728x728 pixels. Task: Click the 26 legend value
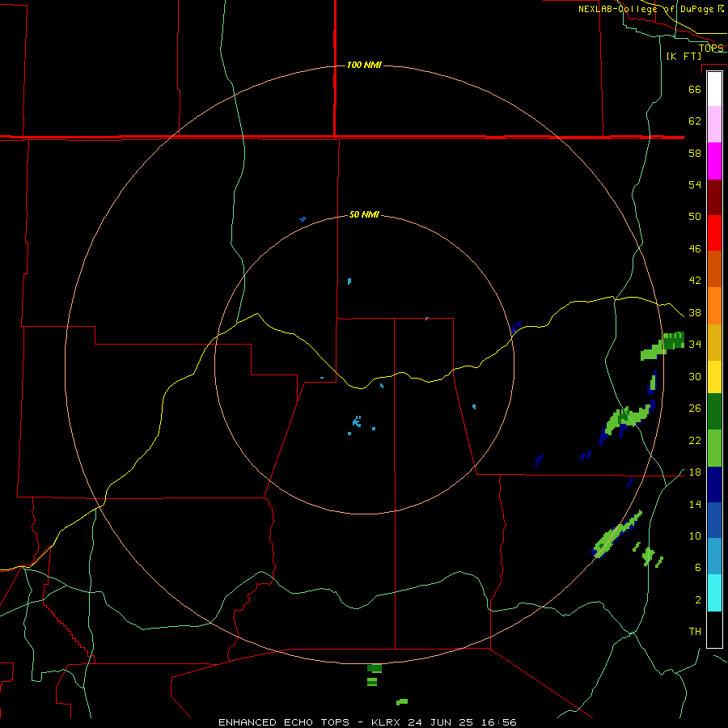point(695,408)
